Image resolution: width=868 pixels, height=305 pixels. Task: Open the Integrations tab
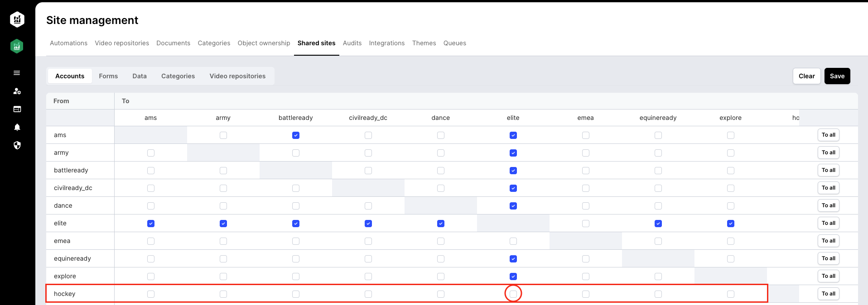coord(386,43)
